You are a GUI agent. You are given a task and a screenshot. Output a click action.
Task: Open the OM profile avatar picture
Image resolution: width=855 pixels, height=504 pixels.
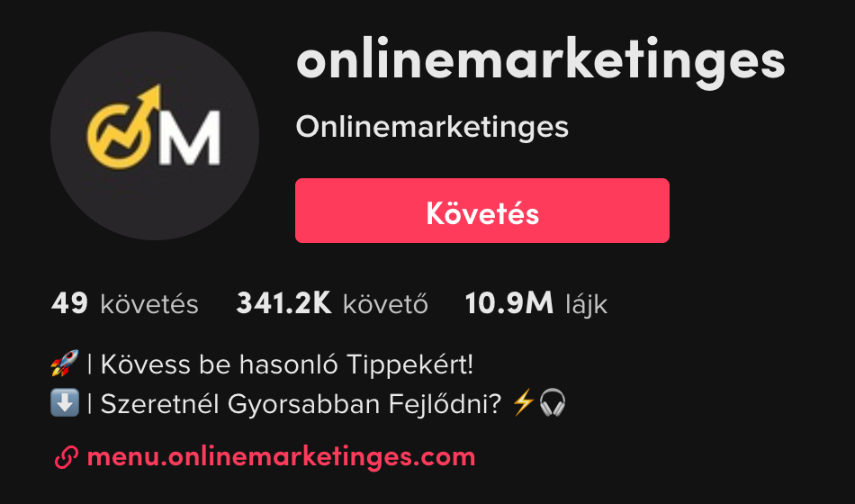(x=155, y=136)
